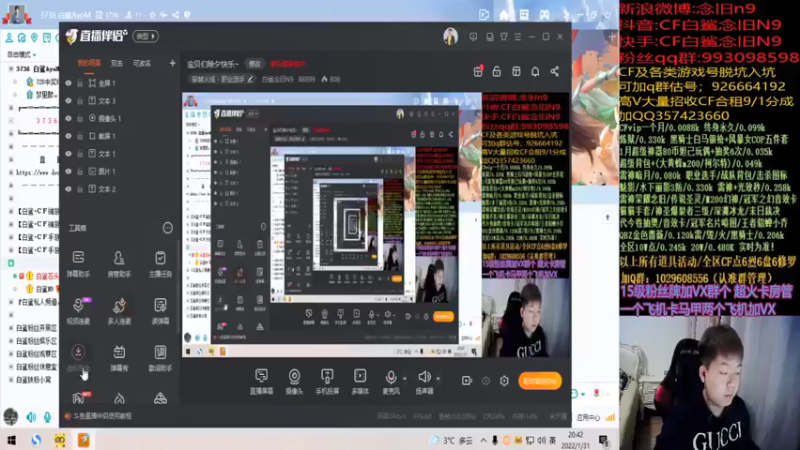Click the edit pencil next to category label
Image resolution: width=800 pixels, height=450 pixels.
[x=251, y=79]
